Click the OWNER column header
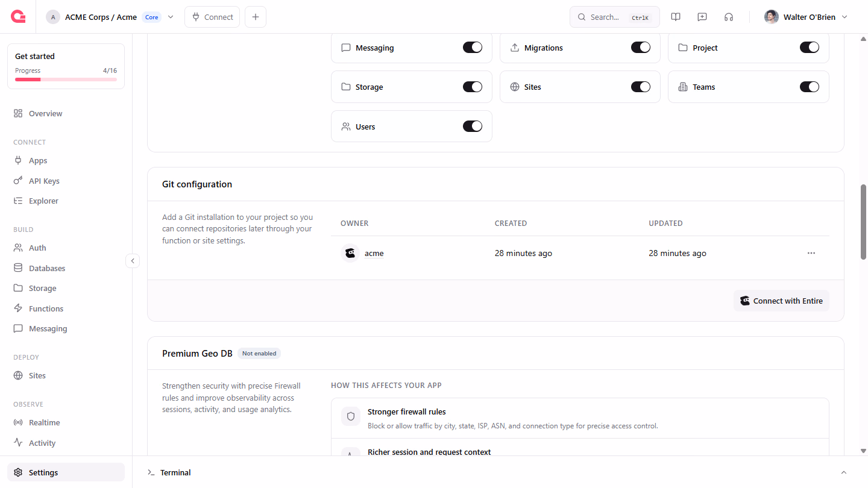 pyautogui.click(x=354, y=223)
